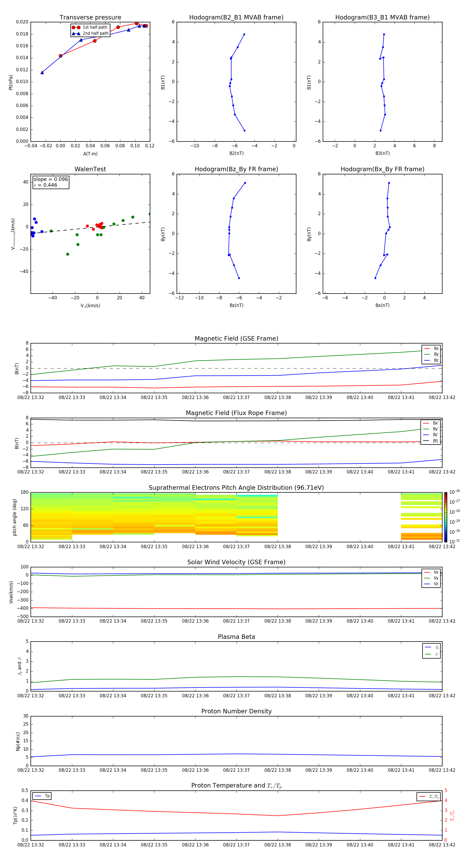This screenshot has width=473, height=868.
Task: Click the bottom point of the Bx_By hodogram
Action: point(375,278)
